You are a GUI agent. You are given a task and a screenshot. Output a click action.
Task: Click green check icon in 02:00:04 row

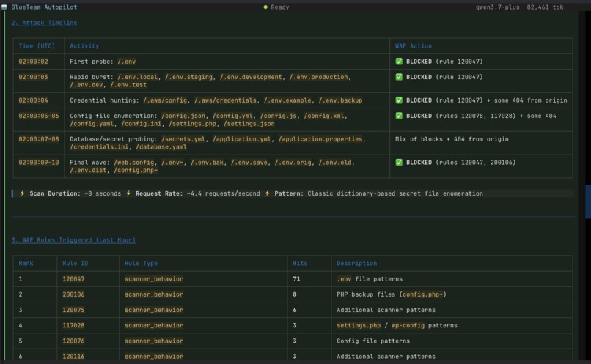(x=399, y=100)
